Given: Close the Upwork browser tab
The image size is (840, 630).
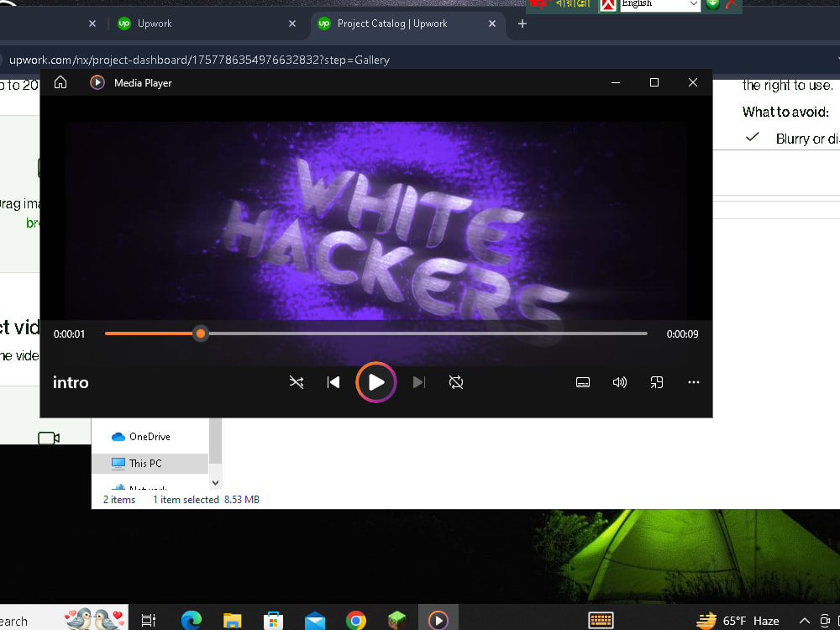Looking at the screenshot, I should pyautogui.click(x=292, y=24).
